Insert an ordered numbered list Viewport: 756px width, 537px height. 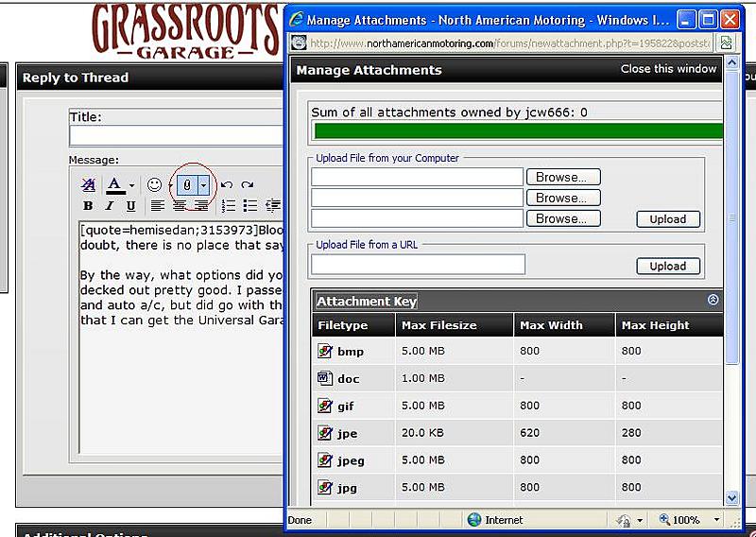click(228, 206)
